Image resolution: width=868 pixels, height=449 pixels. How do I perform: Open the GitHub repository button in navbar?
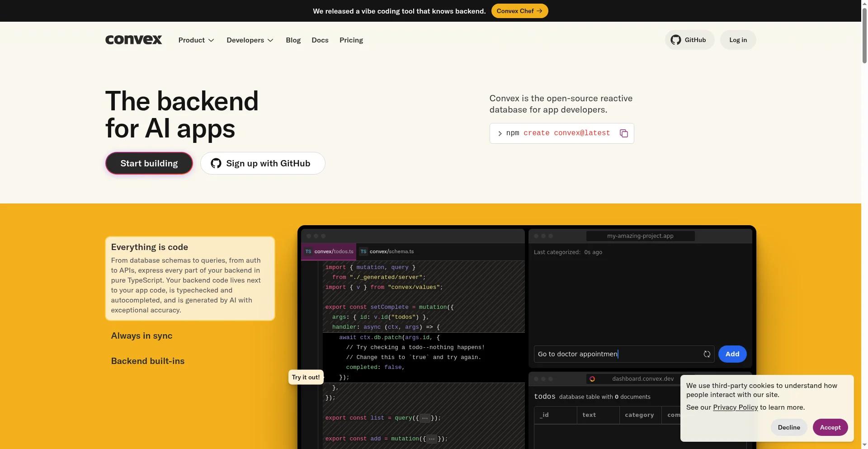[689, 40]
